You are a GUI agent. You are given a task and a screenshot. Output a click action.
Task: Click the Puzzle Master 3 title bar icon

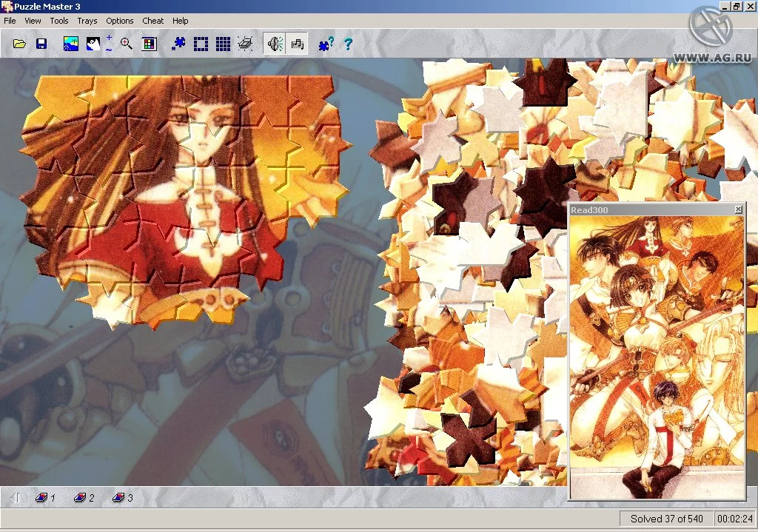(6, 6)
